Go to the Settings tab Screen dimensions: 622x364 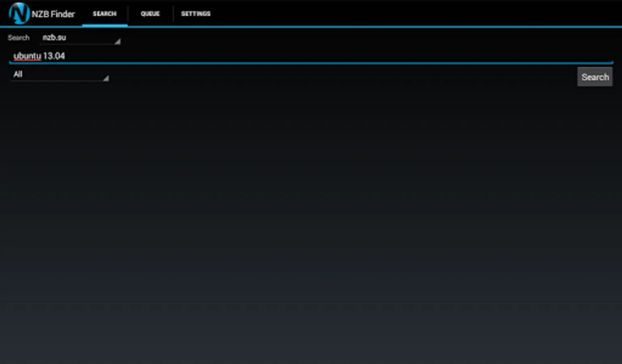pyautogui.click(x=196, y=14)
